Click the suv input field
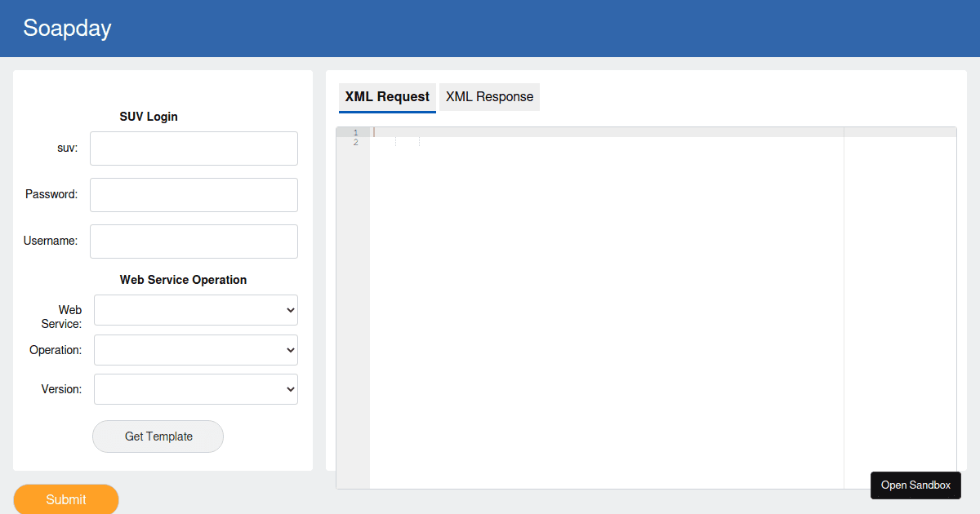 [x=194, y=148]
